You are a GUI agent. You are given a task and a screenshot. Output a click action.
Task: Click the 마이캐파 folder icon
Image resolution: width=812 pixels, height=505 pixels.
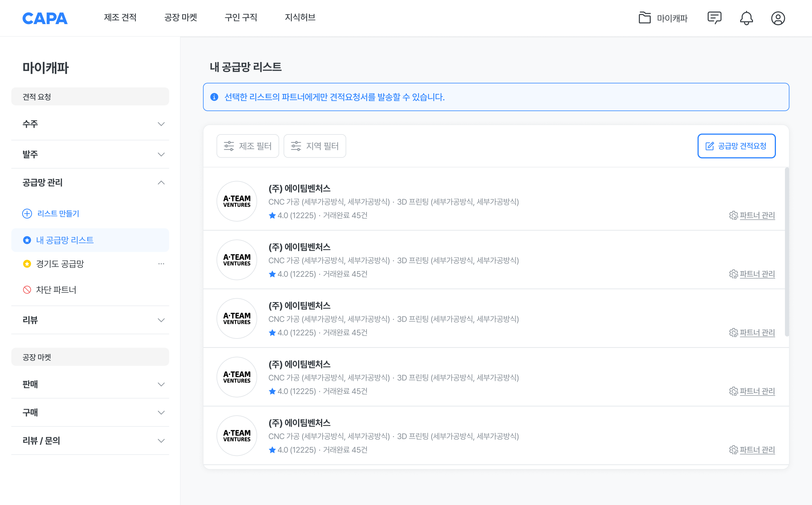(x=644, y=18)
